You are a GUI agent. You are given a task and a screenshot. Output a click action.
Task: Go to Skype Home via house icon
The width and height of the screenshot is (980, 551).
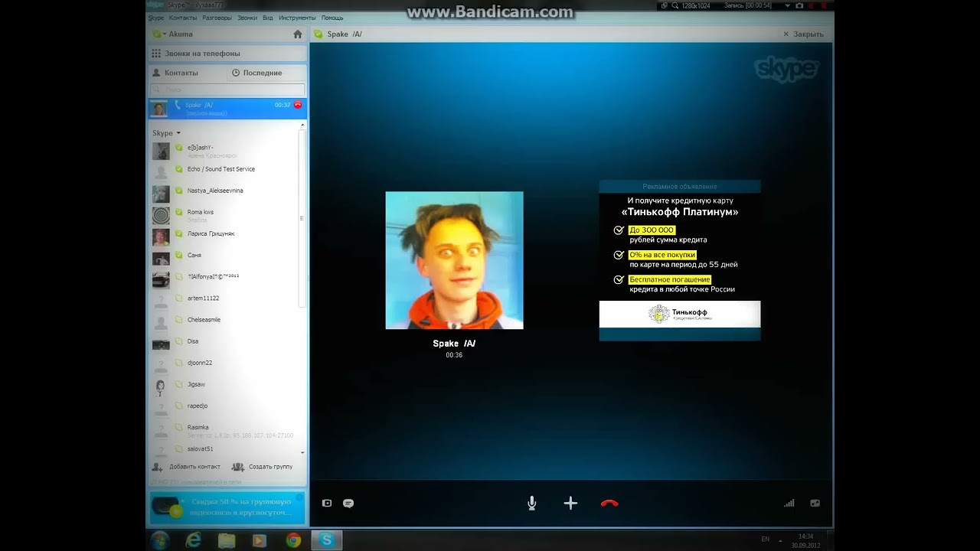pos(298,34)
